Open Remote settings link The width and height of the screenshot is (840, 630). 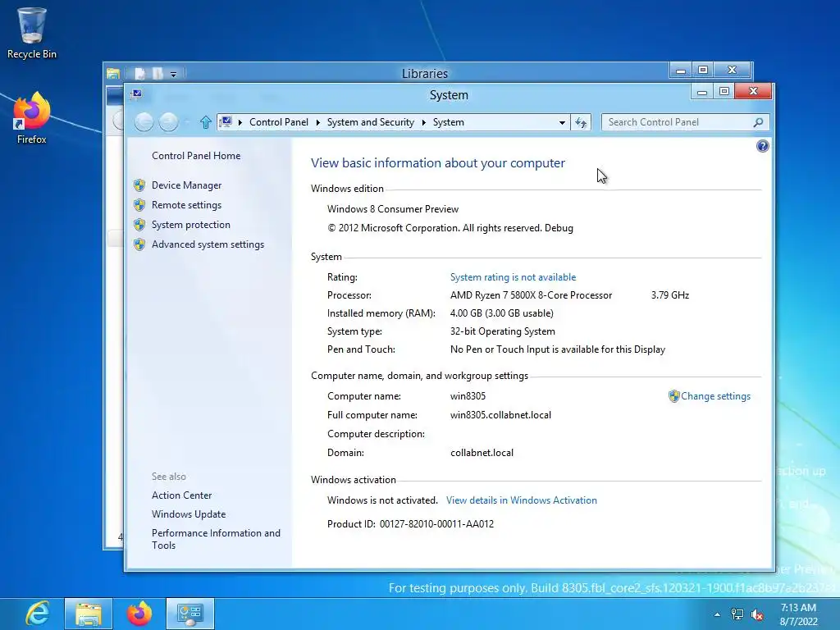(x=186, y=204)
